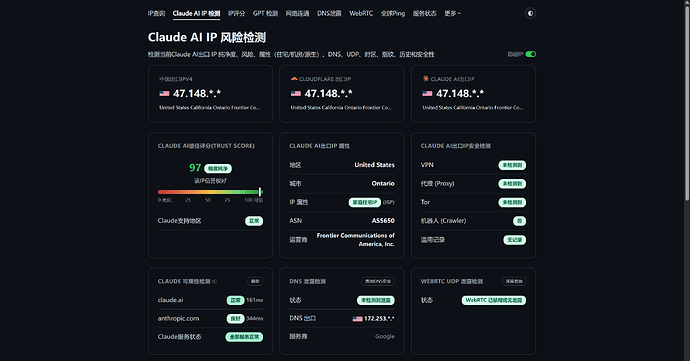Click the DNS security check button
This screenshot has height=361, width=690.
coord(378,281)
